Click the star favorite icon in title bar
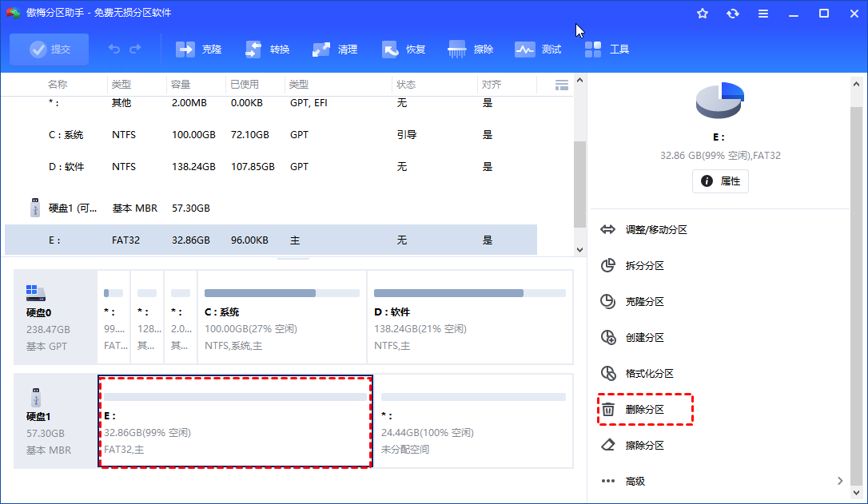Image resolution: width=868 pixels, height=504 pixels. 703,14
